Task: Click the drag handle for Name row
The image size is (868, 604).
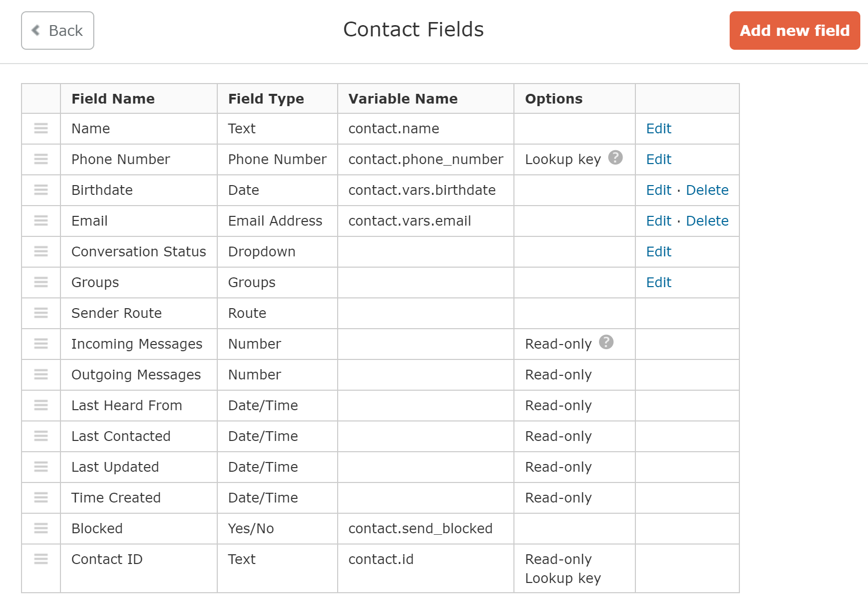Action: [x=41, y=128]
